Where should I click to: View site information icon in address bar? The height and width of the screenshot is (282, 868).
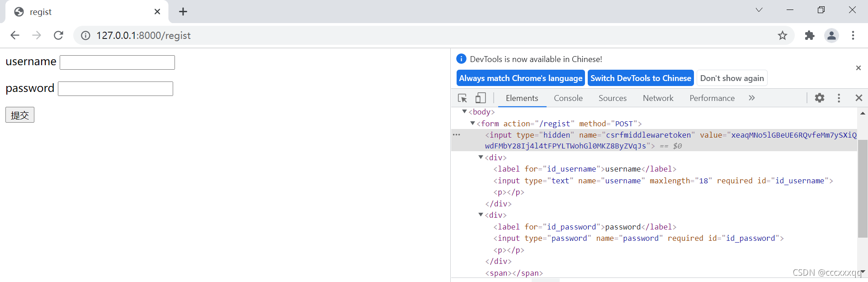[x=85, y=35]
